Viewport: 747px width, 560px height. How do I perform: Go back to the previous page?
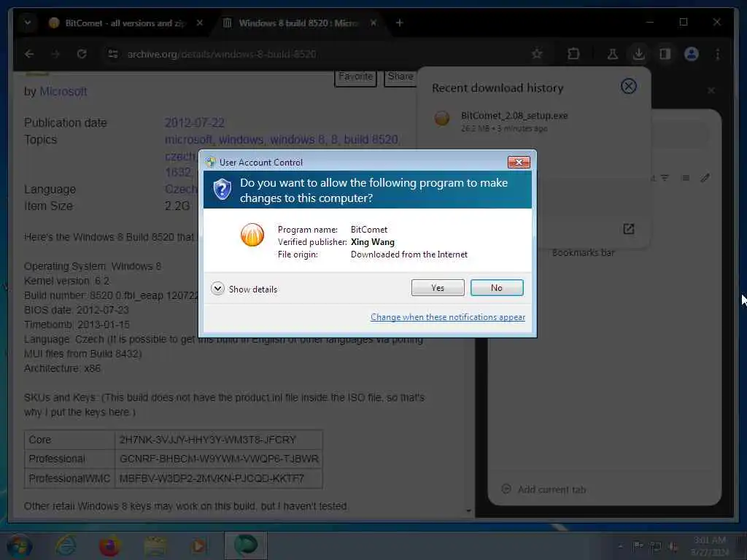(29, 54)
